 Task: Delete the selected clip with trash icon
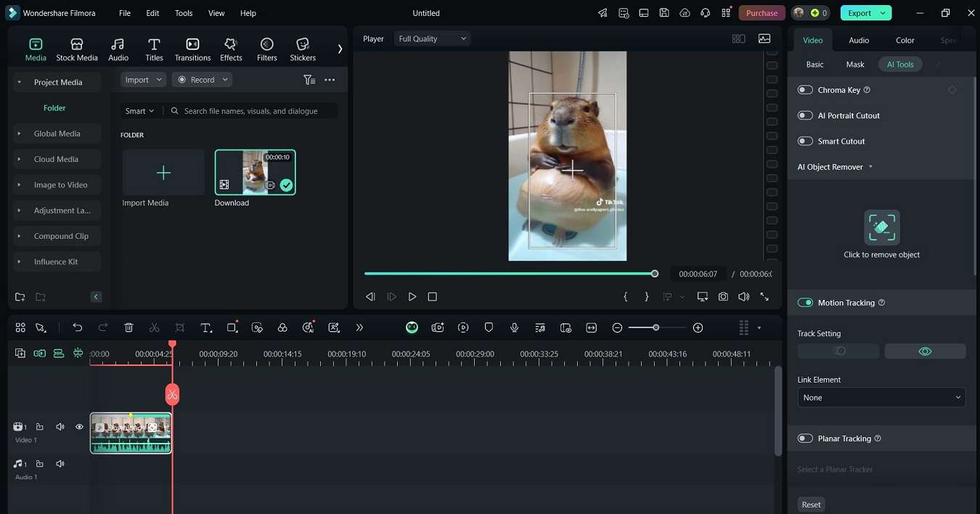128,328
